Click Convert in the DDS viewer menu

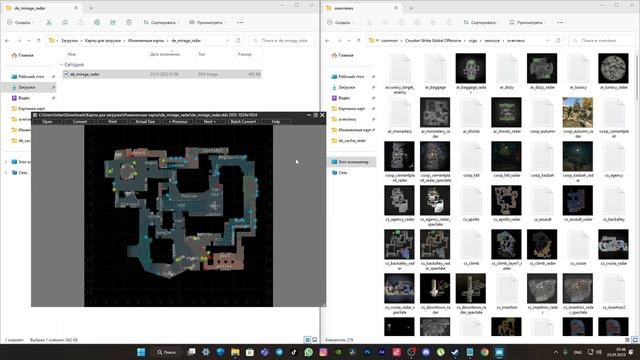pos(80,122)
